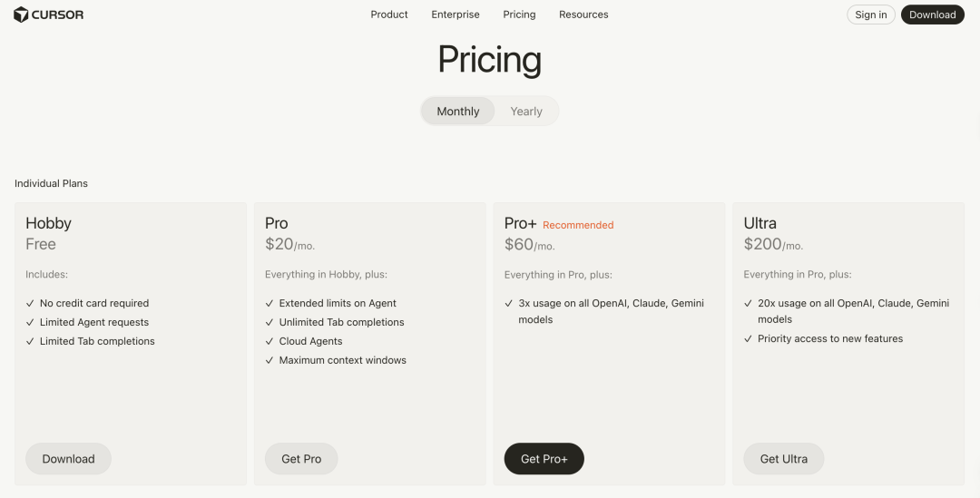980x498 pixels.
Task: Open the Enterprise navigation item
Action: tap(456, 15)
